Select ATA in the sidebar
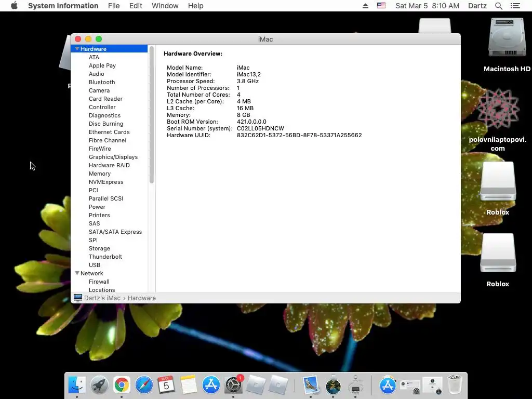Screen dimensions: 532x399 point(94,57)
